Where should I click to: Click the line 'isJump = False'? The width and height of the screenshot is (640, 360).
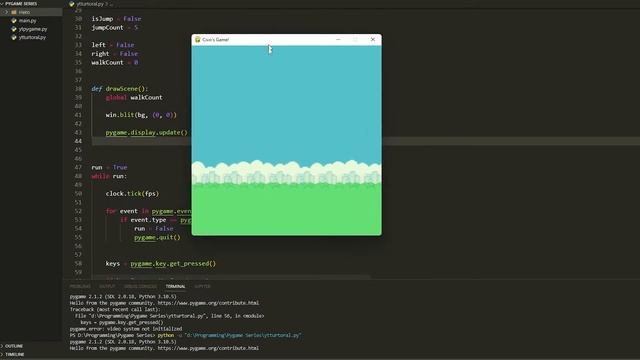pos(116,19)
